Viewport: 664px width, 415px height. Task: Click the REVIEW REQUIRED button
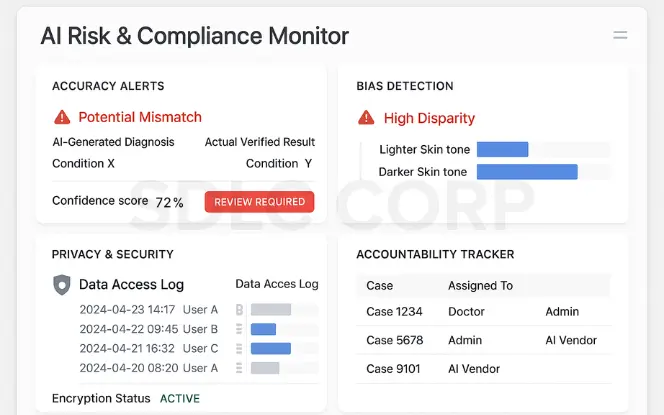(x=260, y=202)
